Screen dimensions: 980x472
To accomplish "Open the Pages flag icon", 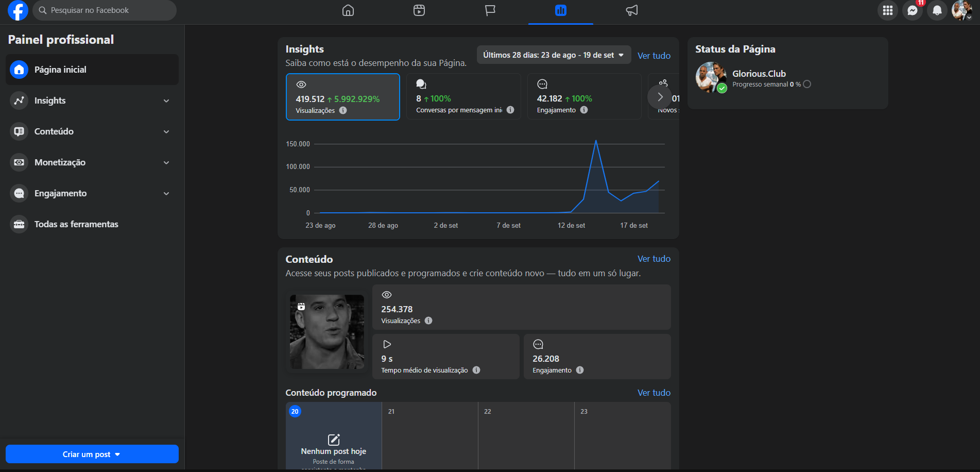I will click(x=490, y=10).
